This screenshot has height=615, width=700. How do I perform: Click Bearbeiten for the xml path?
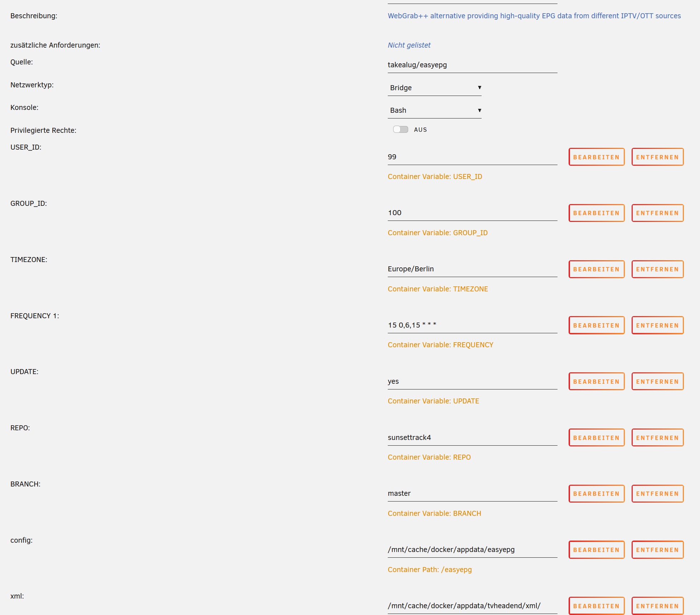point(597,606)
